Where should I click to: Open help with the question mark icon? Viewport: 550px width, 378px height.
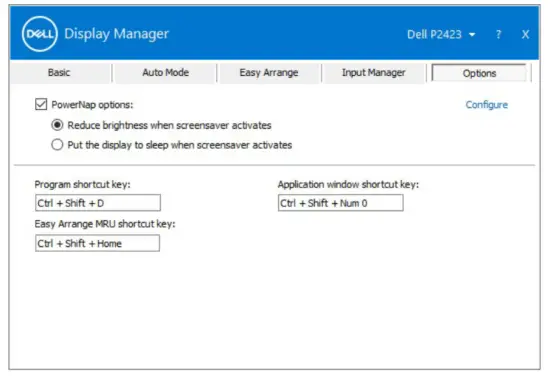[x=498, y=34]
